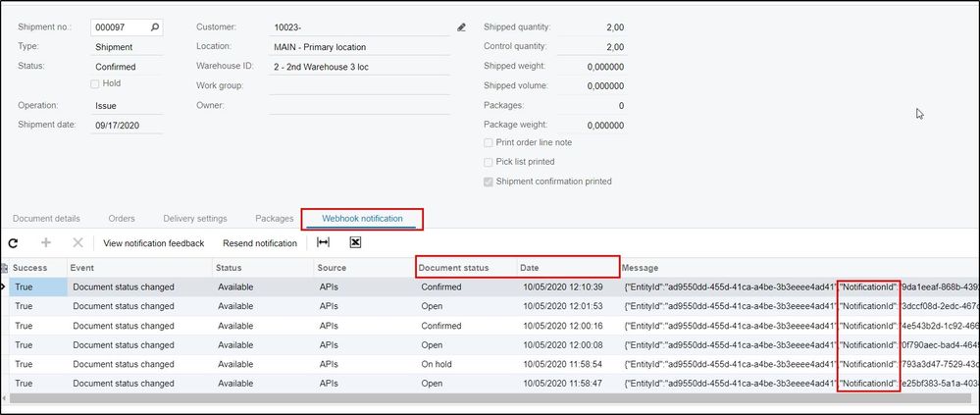980x415 pixels.
Task: Click the Date column header
Action: pyautogui.click(x=567, y=268)
